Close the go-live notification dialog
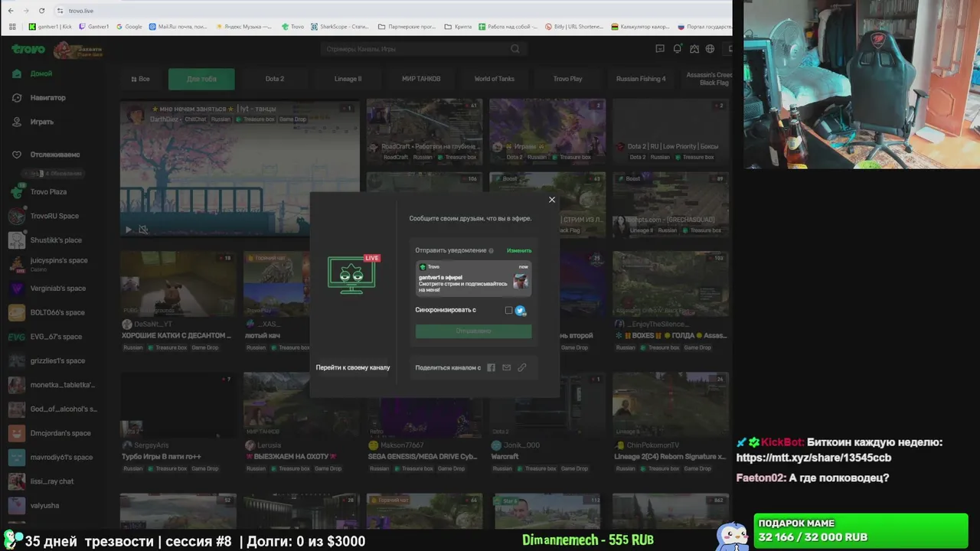Screen dimensions: 980x551 [x=551, y=200]
